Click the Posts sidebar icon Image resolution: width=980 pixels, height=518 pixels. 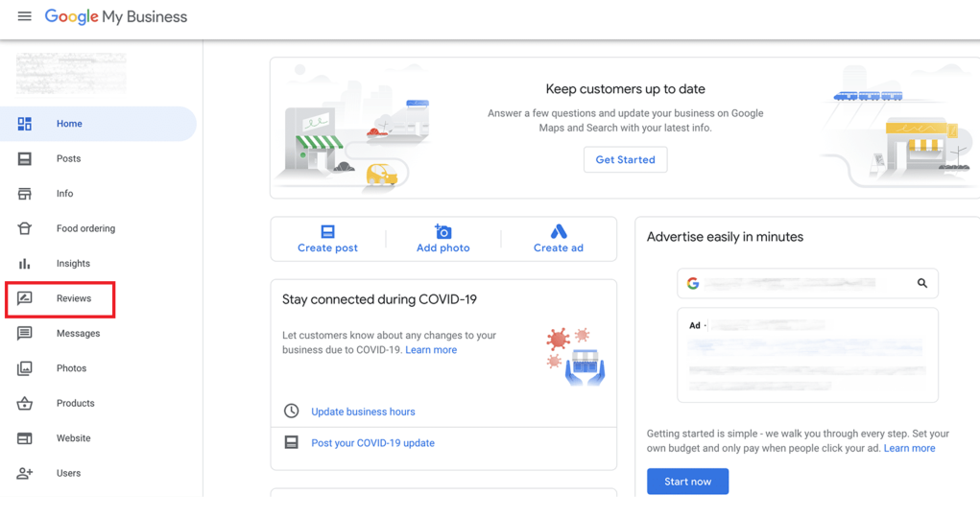click(25, 159)
